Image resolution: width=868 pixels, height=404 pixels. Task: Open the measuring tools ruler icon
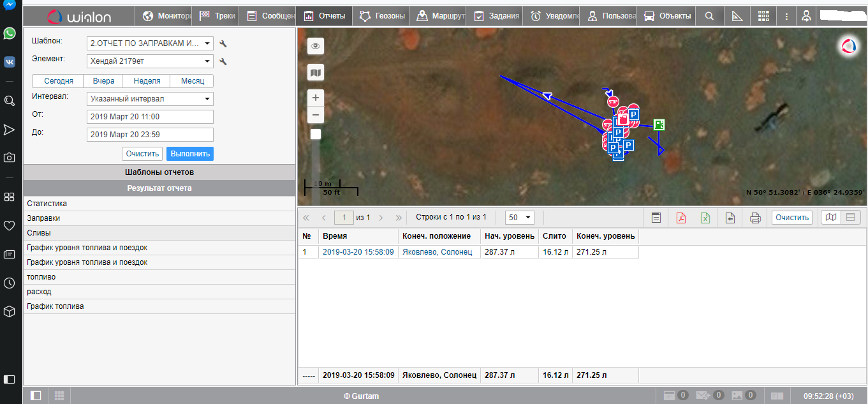(x=737, y=16)
